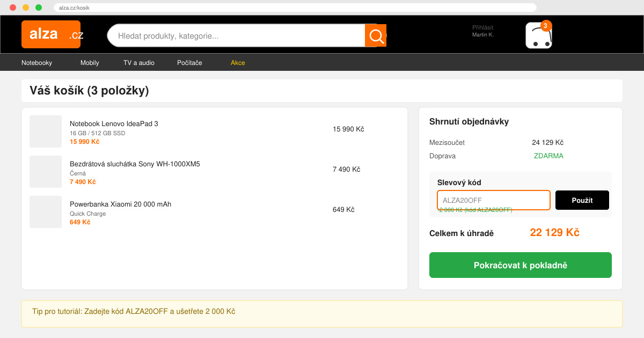Click the discount code input field
This screenshot has height=338, width=644.
point(494,200)
